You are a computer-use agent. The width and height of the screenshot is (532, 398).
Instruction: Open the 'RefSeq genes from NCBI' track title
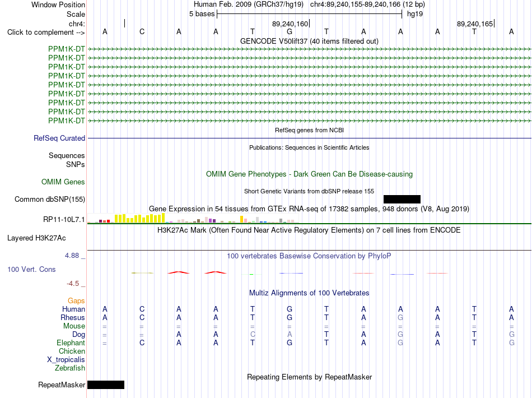pos(309,130)
